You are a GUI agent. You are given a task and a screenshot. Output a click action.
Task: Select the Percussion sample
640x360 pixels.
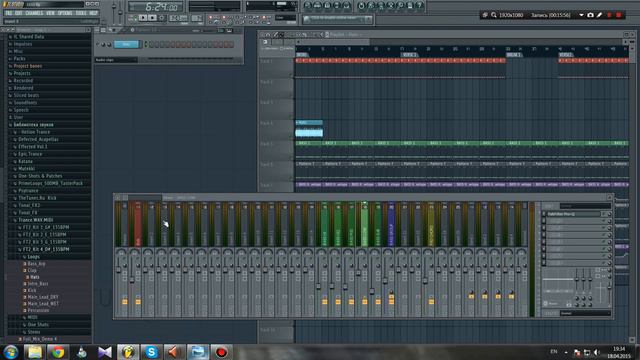click(38, 310)
